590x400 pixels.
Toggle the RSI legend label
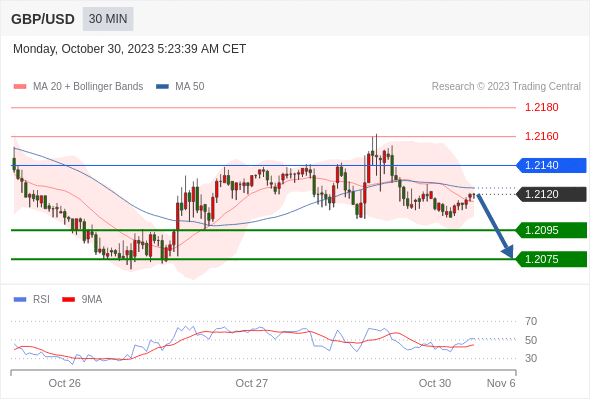pyautogui.click(x=41, y=300)
